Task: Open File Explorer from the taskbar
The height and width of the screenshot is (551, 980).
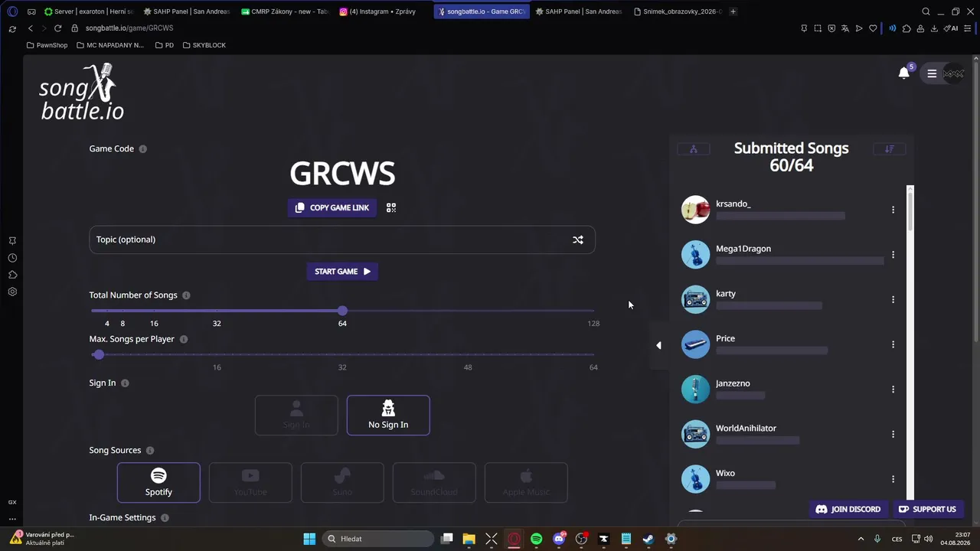Action: pos(469,539)
